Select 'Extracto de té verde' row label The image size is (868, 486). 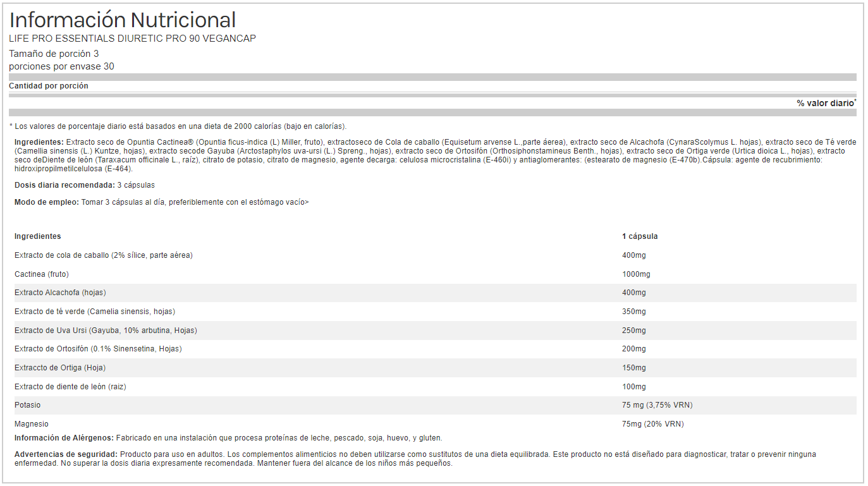click(x=95, y=312)
